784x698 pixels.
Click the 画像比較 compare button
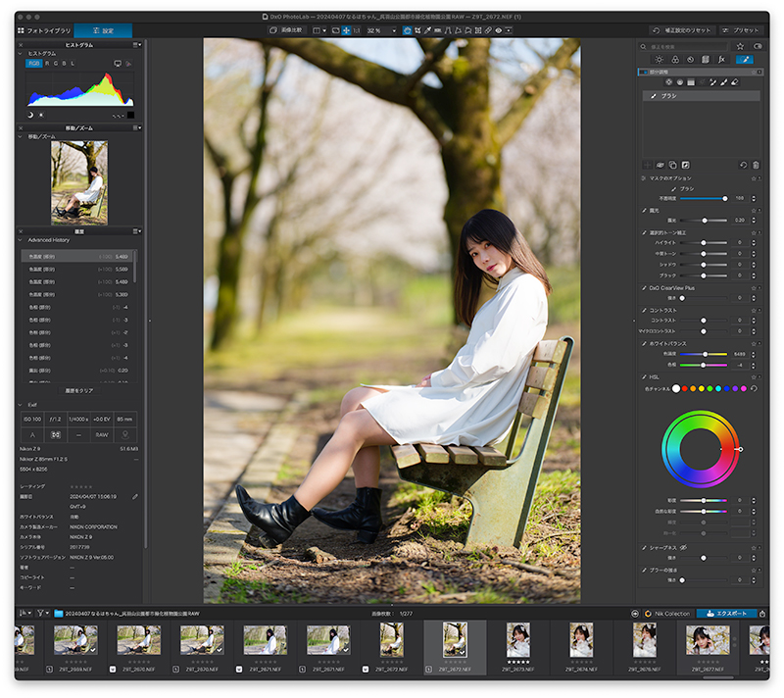point(287,30)
